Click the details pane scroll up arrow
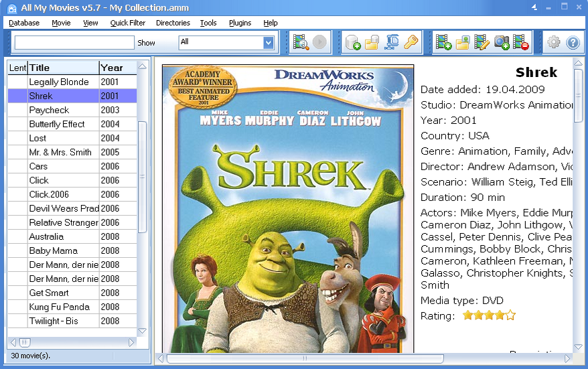The width and height of the screenshot is (588, 369). [579, 63]
